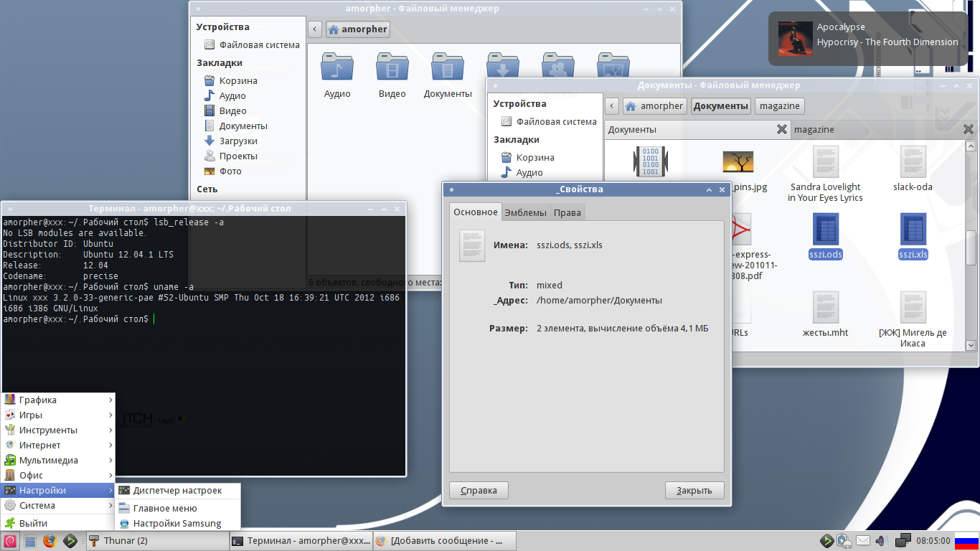Open the volume control tray icon
Screen dimensions: 980x551
(882, 541)
